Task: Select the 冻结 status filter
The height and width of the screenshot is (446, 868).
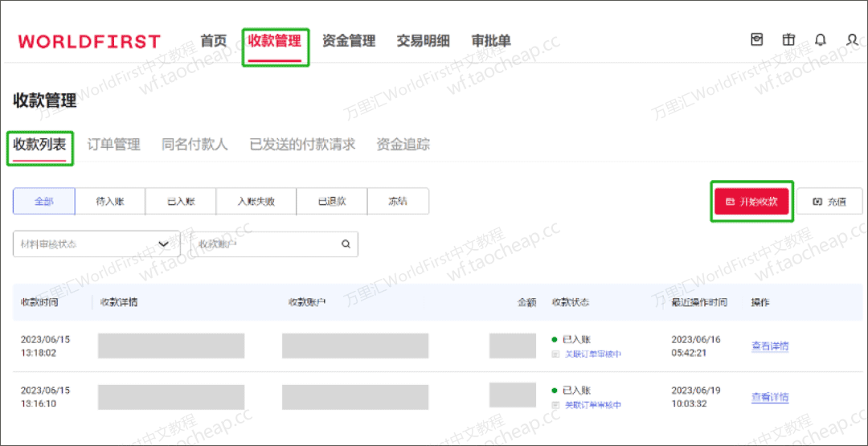Action: click(398, 202)
